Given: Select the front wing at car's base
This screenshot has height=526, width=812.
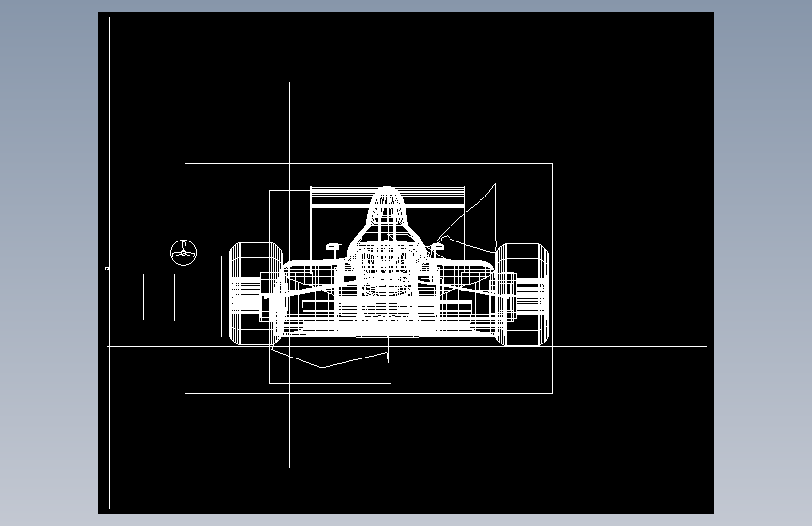Looking at the screenshot, I should coord(388,329).
